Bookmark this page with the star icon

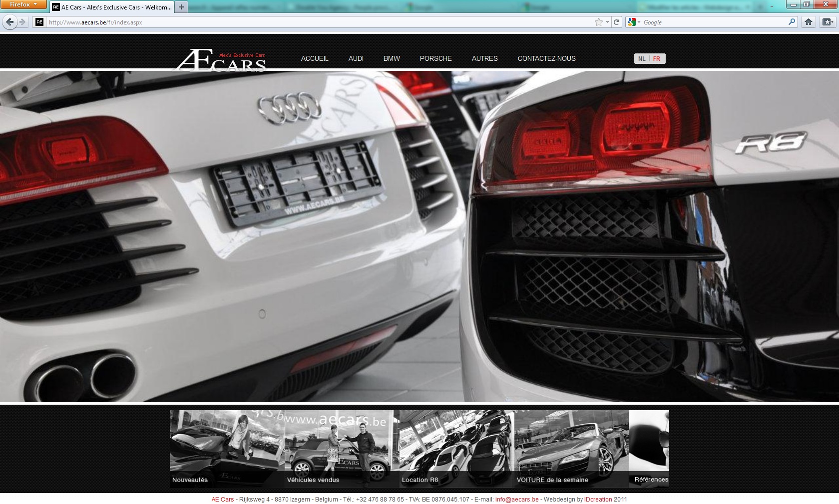pyautogui.click(x=598, y=22)
